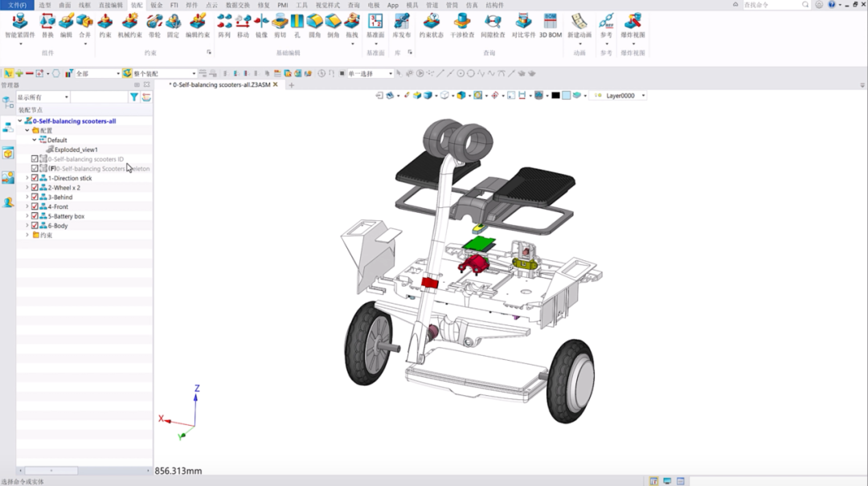Open the 显示所有 display filter dropdown

[x=43, y=97]
